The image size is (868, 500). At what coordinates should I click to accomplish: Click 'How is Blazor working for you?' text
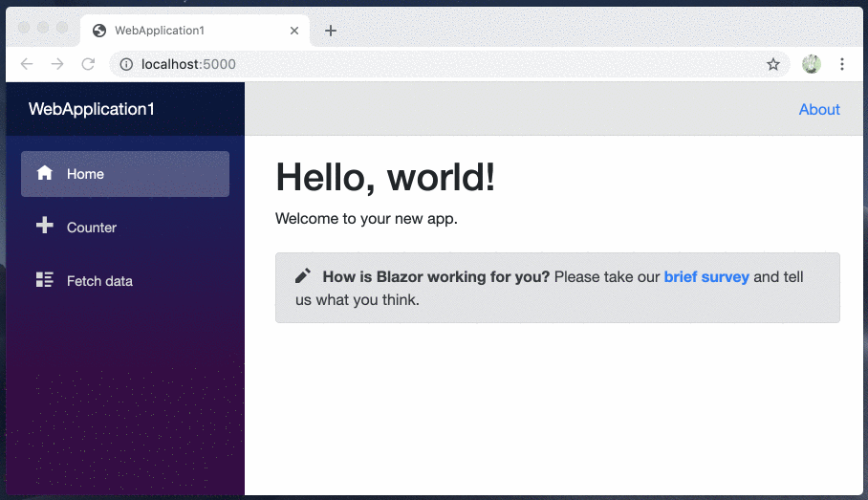pos(436,276)
